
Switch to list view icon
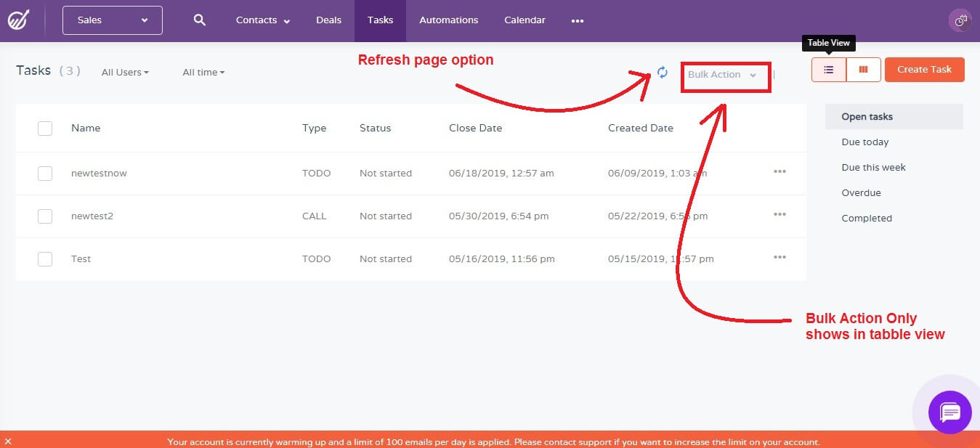click(x=828, y=69)
